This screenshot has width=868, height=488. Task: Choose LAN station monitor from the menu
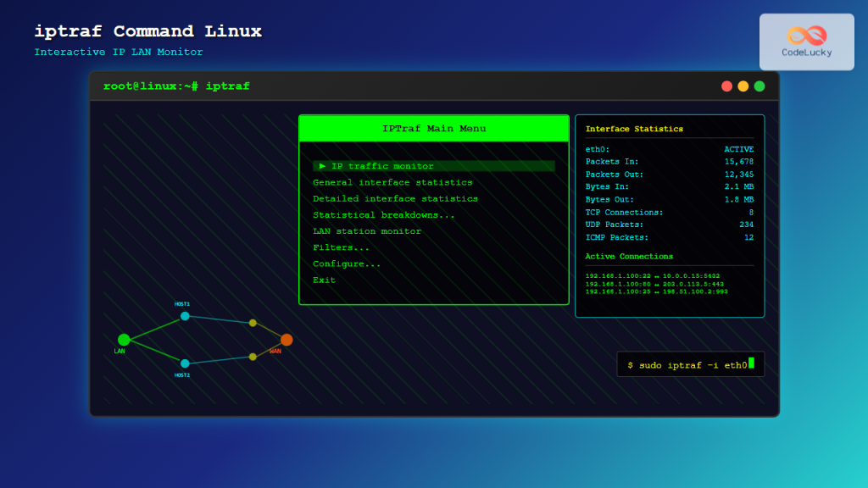[368, 230]
